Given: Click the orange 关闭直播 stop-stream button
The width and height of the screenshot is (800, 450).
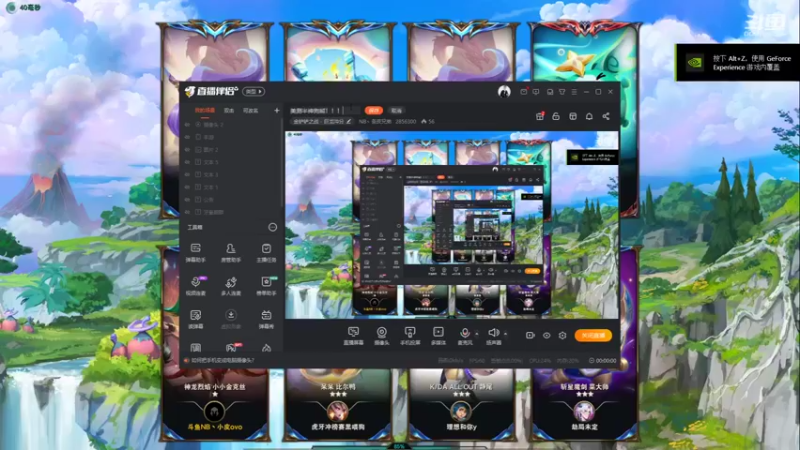Looking at the screenshot, I should tap(593, 335).
